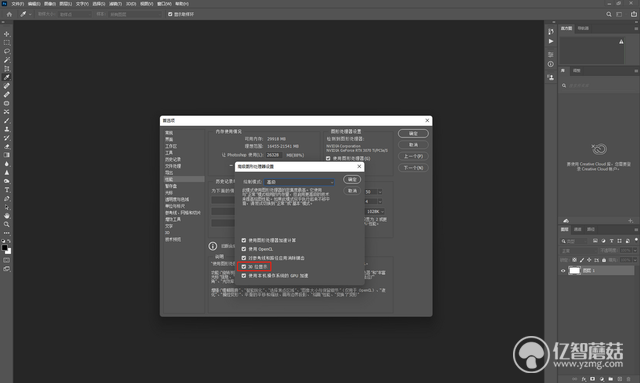Open the Share icon at top right
640x383 pixels.
pyautogui.click(x=633, y=14)
